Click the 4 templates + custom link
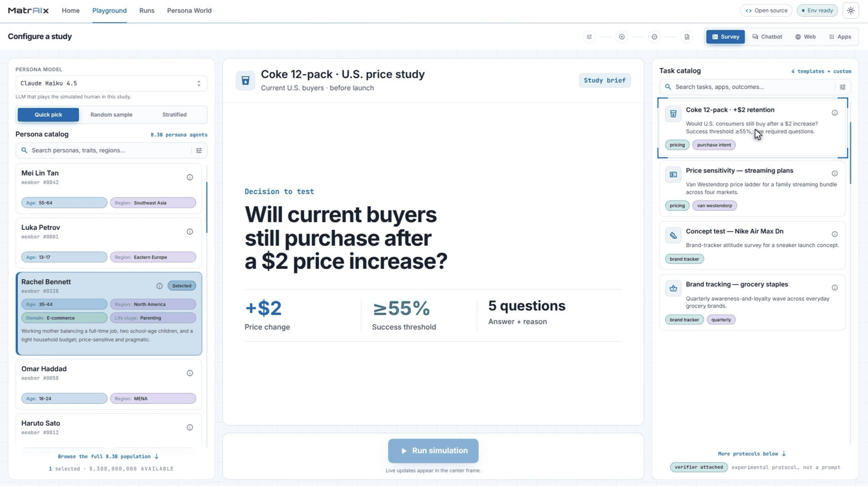Screen dimensions: 868x486 (821, 71)
